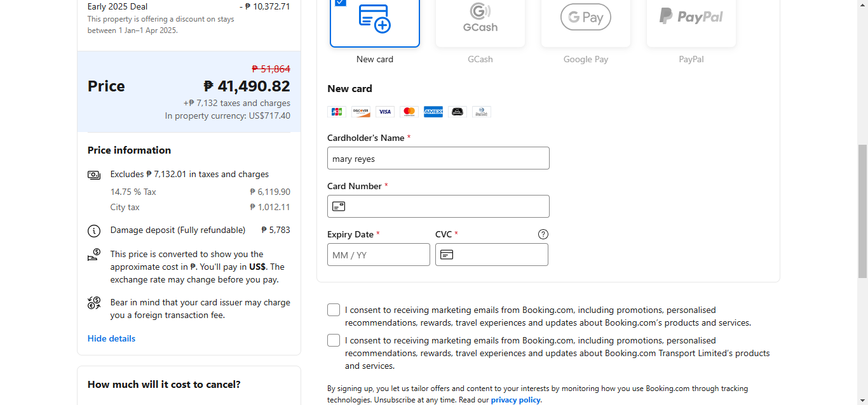Toggle the checked New card selection box
The image size is (868, 405).
[x=341, y=3]
